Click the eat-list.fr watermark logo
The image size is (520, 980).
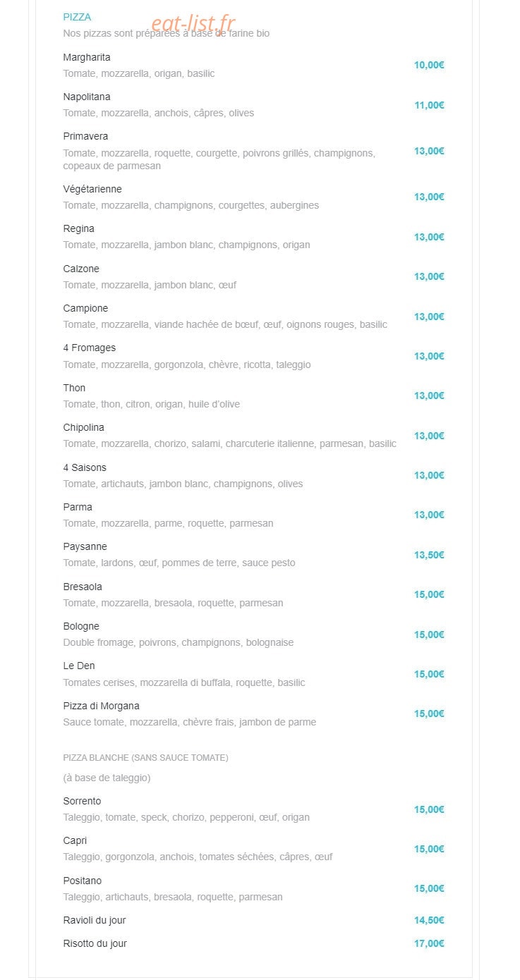pos(194,25)
